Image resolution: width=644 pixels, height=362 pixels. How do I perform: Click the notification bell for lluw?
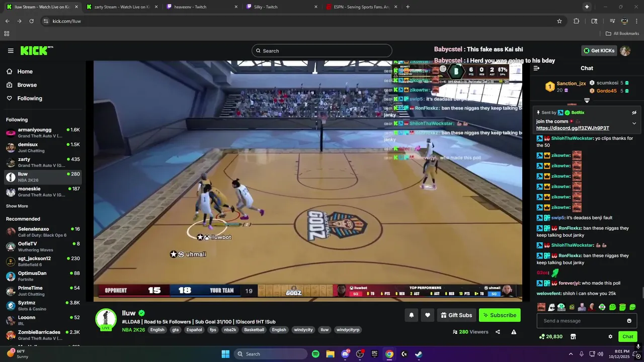[x=412, y=315]
